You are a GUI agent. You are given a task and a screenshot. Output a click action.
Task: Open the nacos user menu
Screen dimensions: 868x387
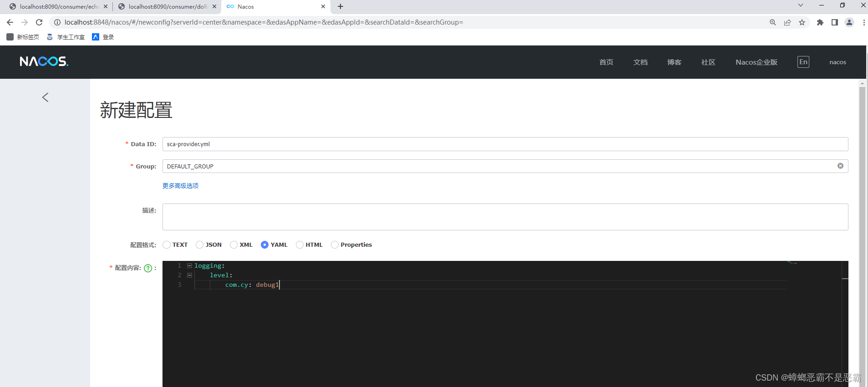click(838, 62)
